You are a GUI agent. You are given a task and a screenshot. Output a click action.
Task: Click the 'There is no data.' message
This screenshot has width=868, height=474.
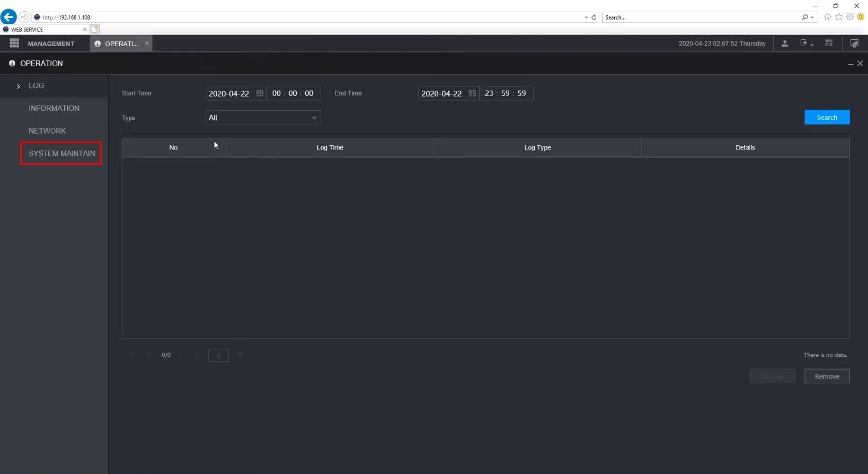[x=826, y=355]
